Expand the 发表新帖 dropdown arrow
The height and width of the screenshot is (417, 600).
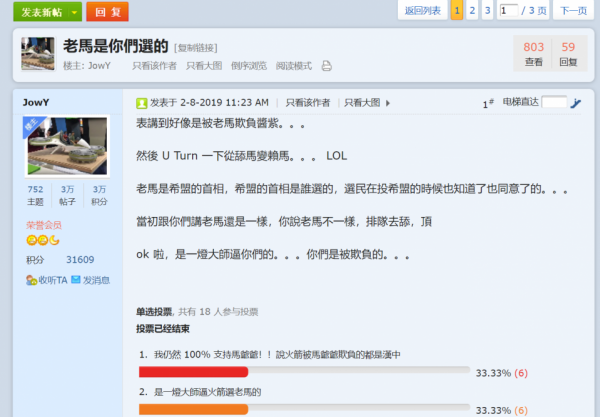(x=75, y=12)
